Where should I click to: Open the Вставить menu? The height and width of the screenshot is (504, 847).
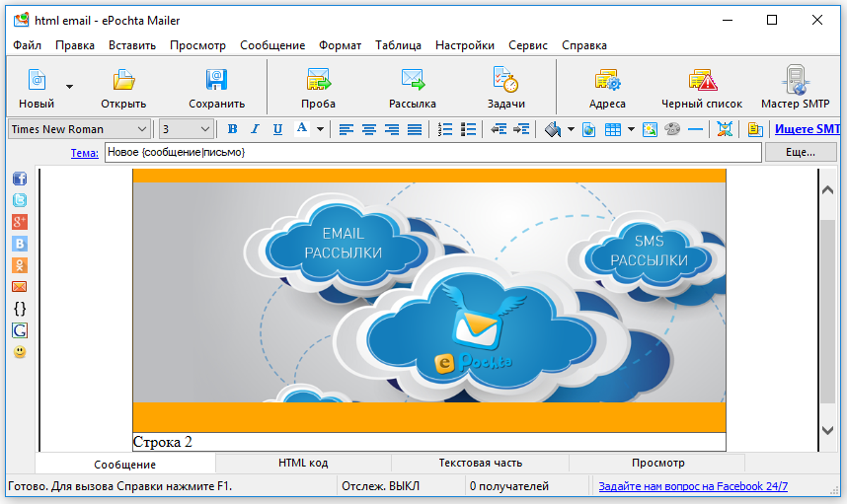(x=132, y=45)
